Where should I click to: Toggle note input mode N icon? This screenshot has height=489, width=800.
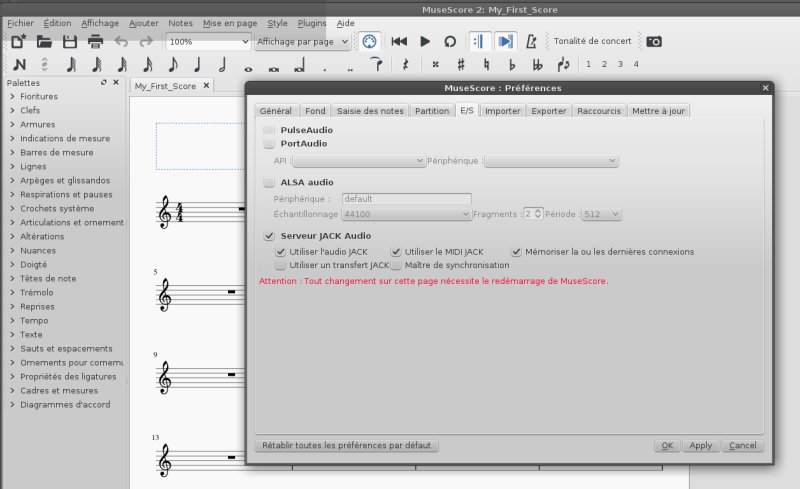pos(19,64)
